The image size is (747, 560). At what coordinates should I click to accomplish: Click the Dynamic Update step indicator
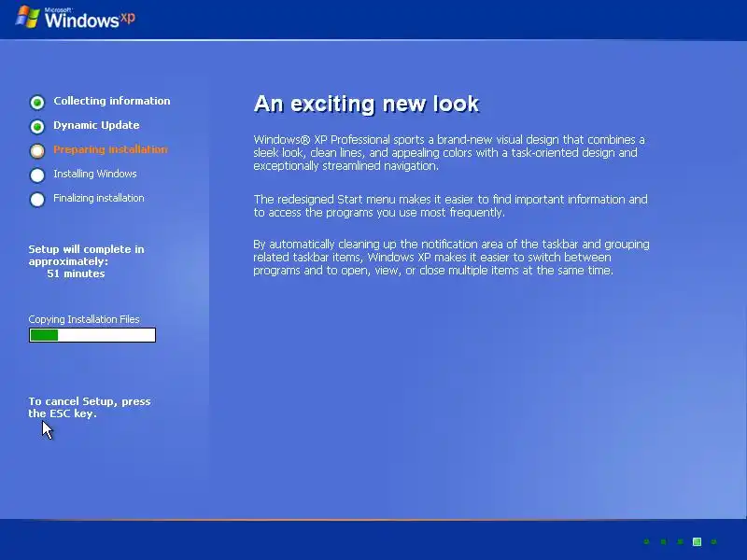pyautogui.click(x=37, y=126)
